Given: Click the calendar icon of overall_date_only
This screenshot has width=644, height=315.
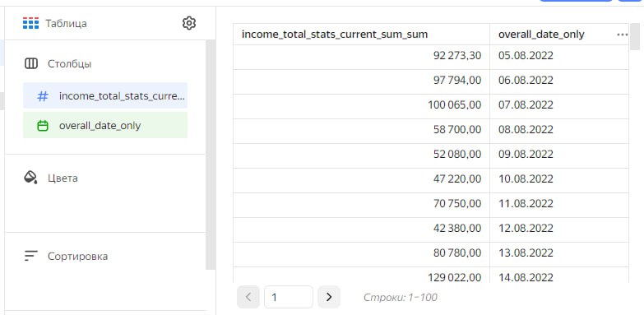Looking at the screenshot, I should (x=43, y=125).
